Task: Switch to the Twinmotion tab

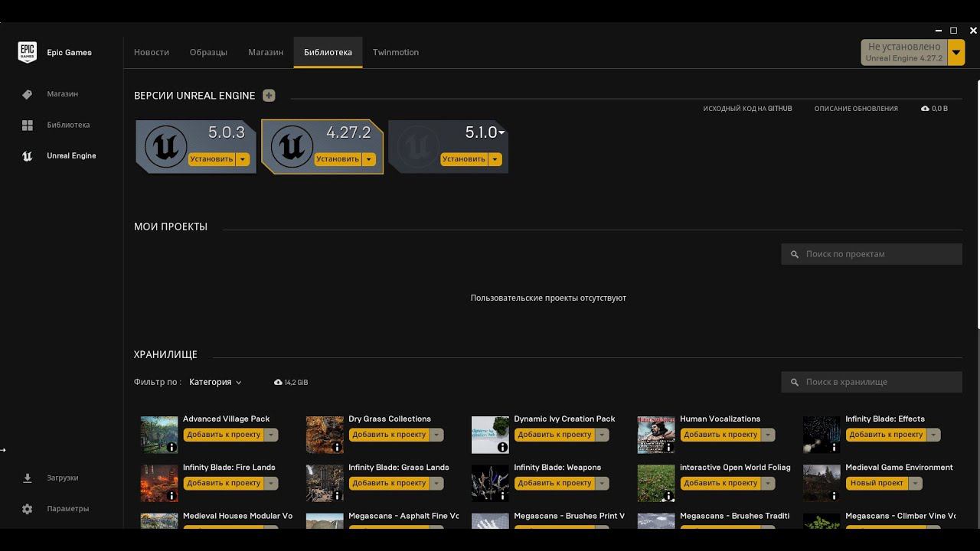Action: click(396, 52)
